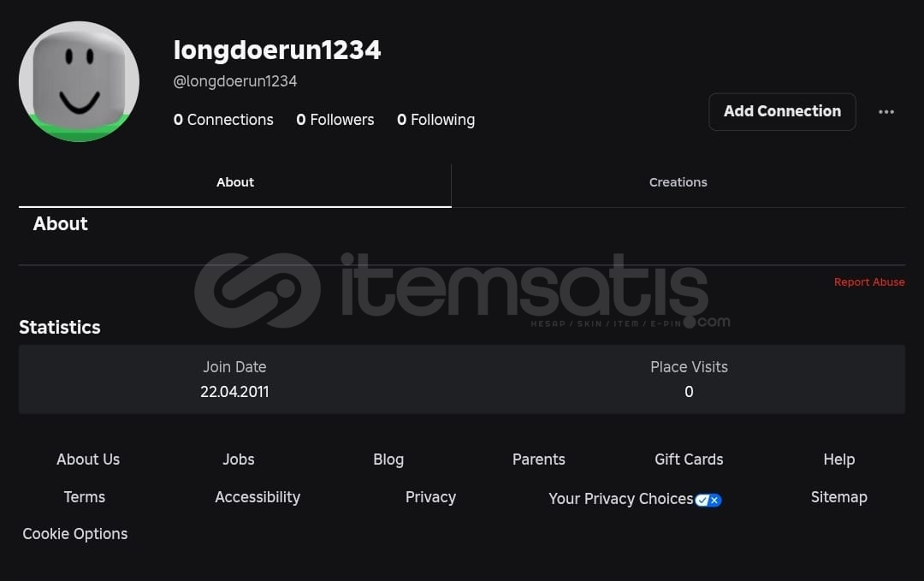Open the Parents footer link
This screenshot has height=581, width=924.
click(539, 459)
